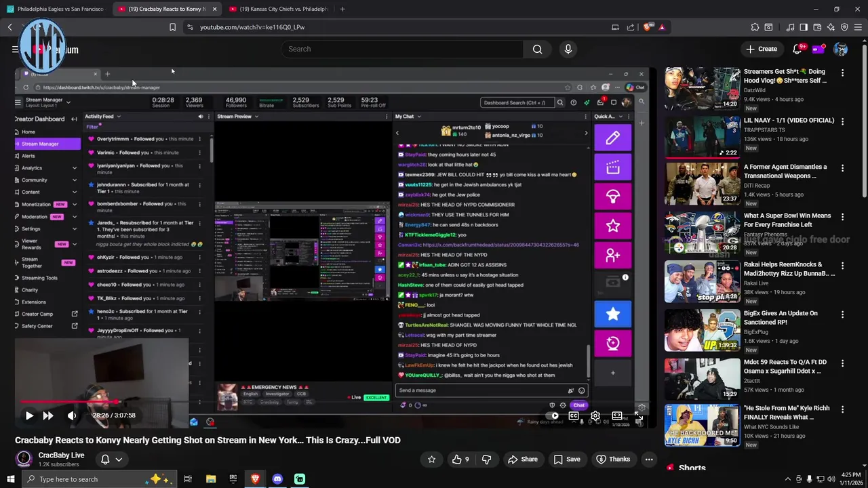868x488 pixels.
Task: Open Windows Start menu
Action: point(10,479)
